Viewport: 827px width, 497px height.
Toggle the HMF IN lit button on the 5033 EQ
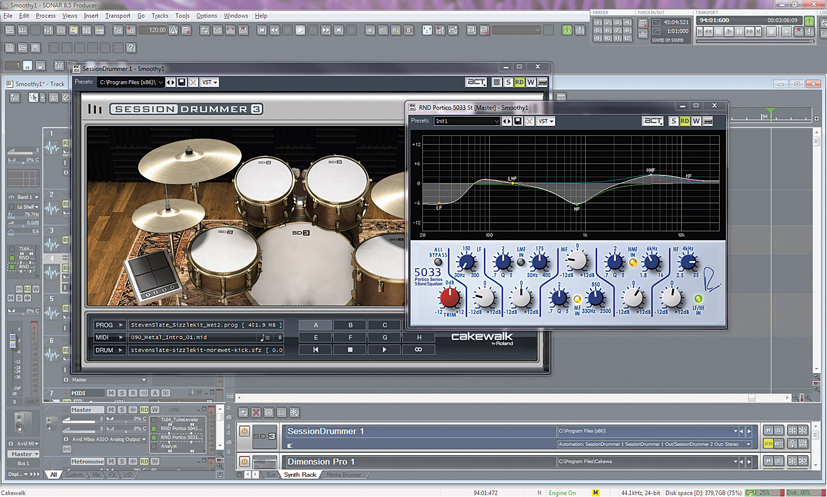click(x=633, y=262)
